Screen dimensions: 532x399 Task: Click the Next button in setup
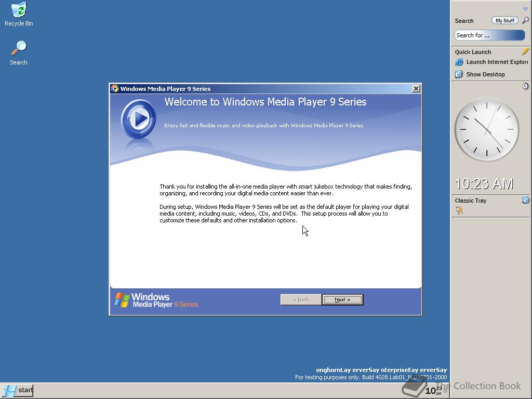(x=343, y=300)
